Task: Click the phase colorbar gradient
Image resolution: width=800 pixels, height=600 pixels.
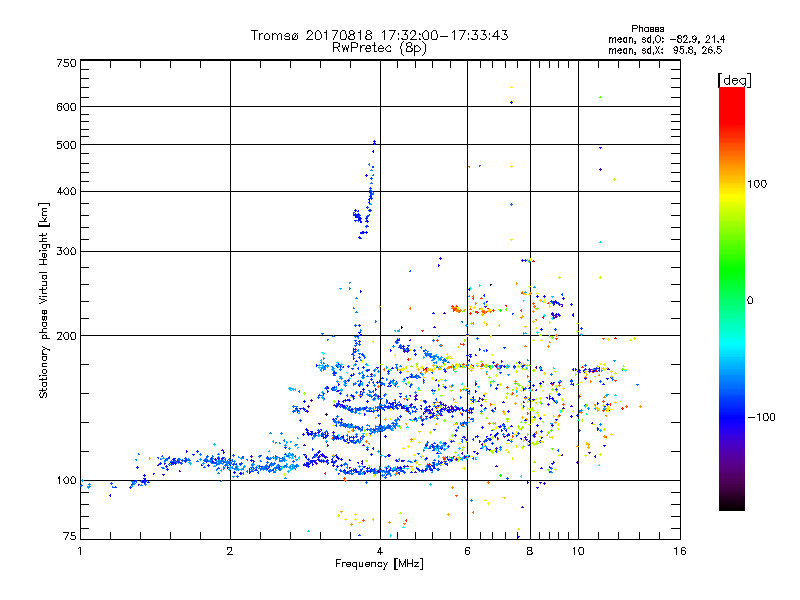Action: (732, 299)
